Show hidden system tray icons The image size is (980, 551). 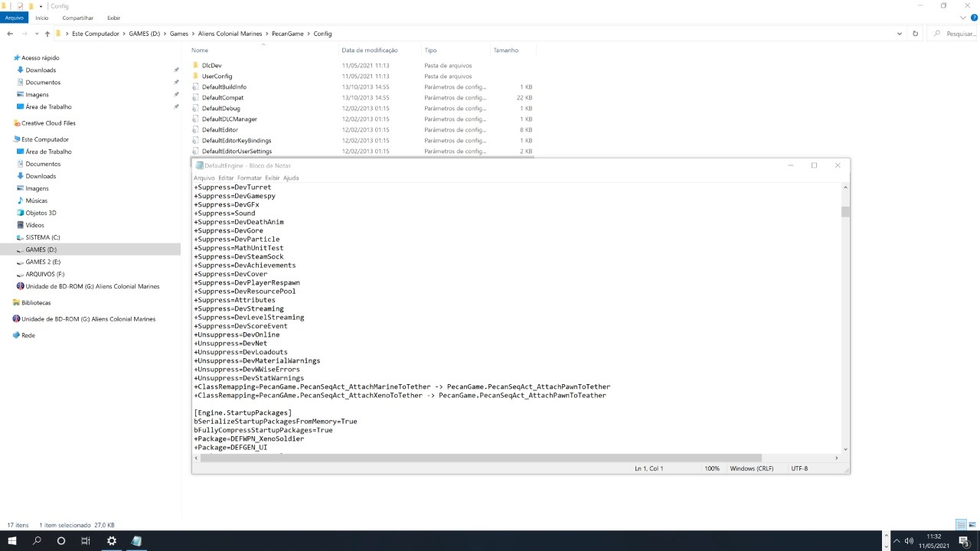pyautogui.click(x=897, y=541)
